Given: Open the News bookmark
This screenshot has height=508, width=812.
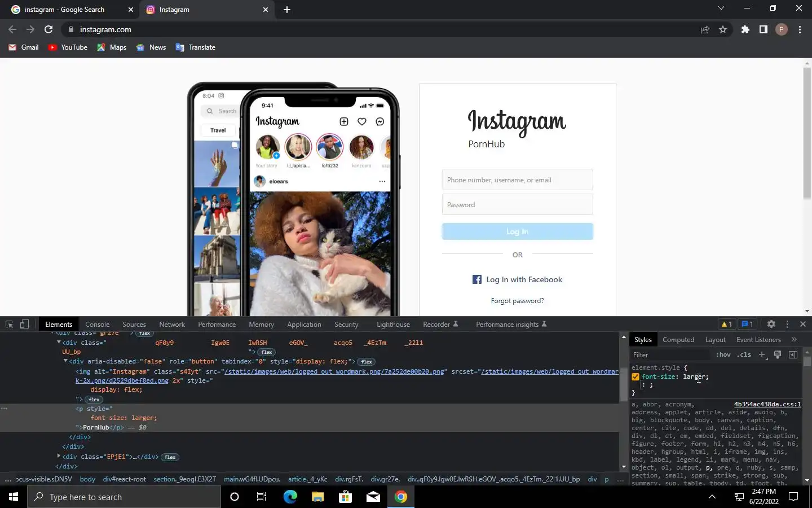Looking at the screenshot, I should (x=151, y=47).
